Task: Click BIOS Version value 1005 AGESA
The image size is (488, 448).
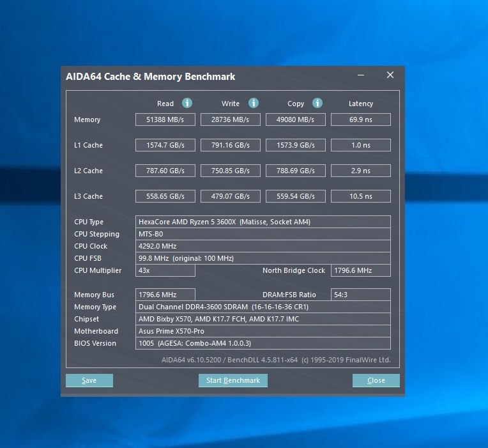Action: point(263,343)
